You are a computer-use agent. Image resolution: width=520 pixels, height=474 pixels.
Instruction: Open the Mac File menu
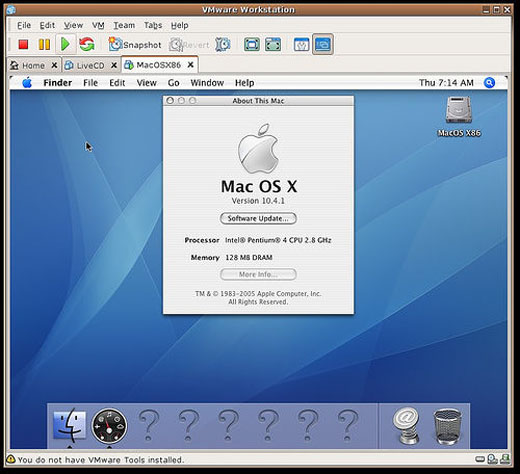coord(90,83)
